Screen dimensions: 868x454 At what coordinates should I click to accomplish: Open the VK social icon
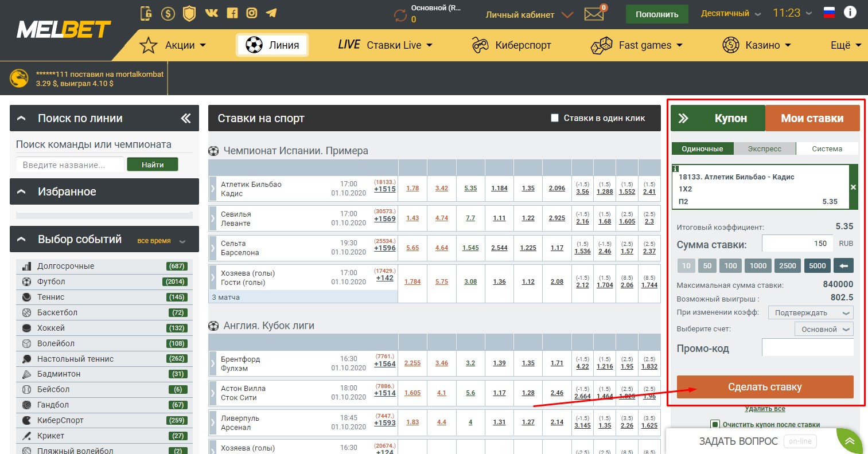click(x=212, y=13)
